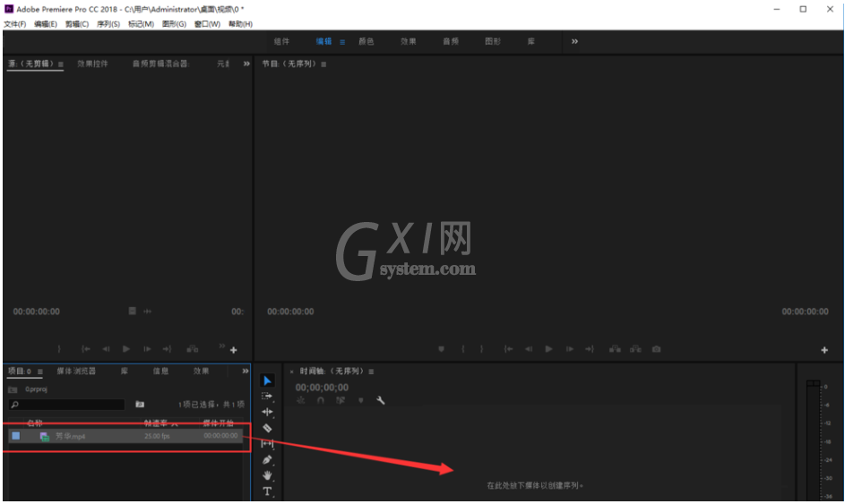
Task: Show more Source monitor transport buttons
Action: [x=222, y=346]
